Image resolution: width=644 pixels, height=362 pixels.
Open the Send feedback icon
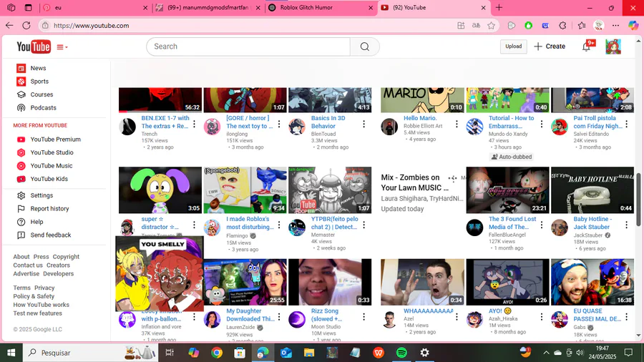[21, 235]
